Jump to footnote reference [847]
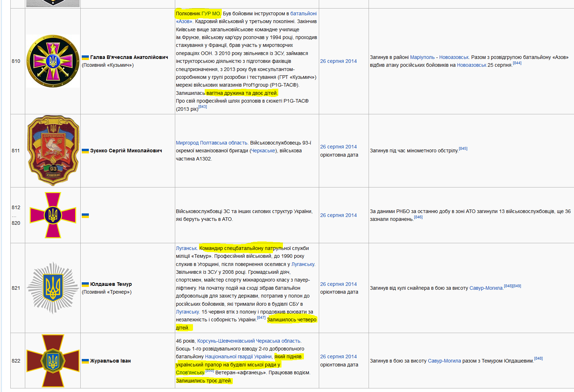The image size is (574, 392). tap(261, 317)
